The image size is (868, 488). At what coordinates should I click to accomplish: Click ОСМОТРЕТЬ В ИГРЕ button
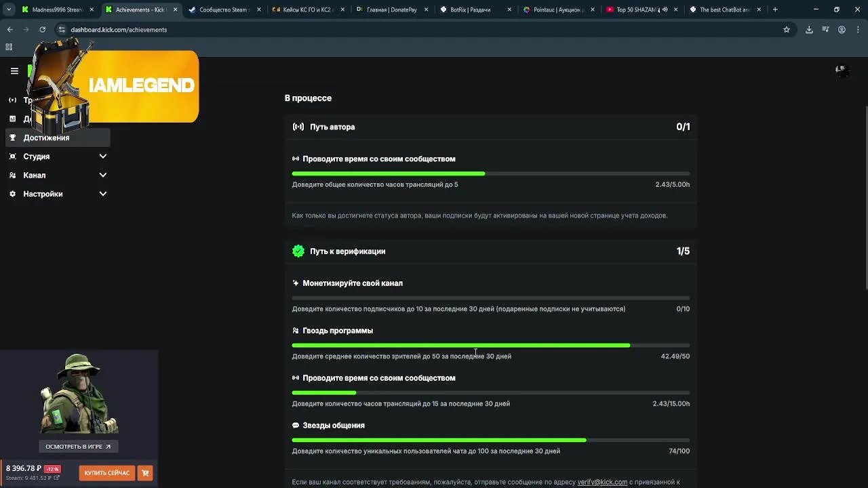coord(79,447)
